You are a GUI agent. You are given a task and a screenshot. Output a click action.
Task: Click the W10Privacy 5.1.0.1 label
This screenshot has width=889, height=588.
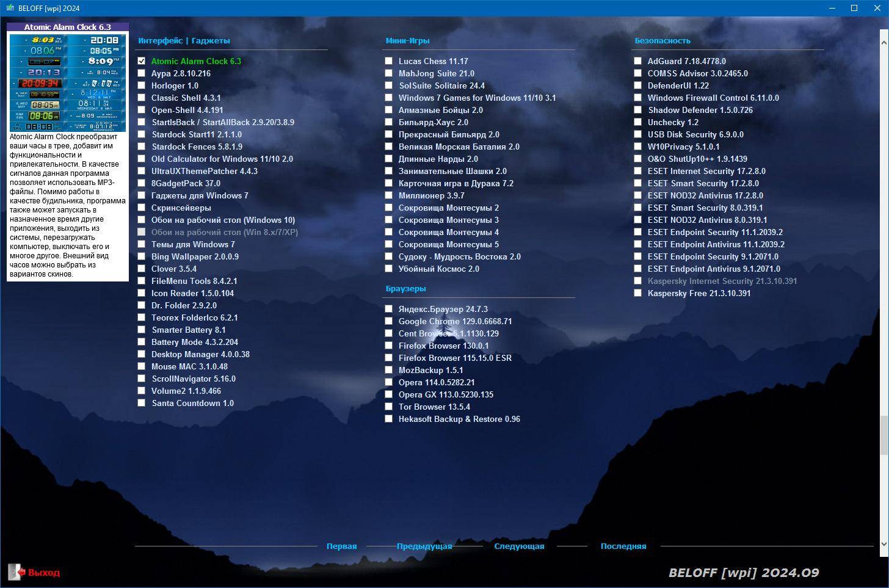(x=684, y=147)
